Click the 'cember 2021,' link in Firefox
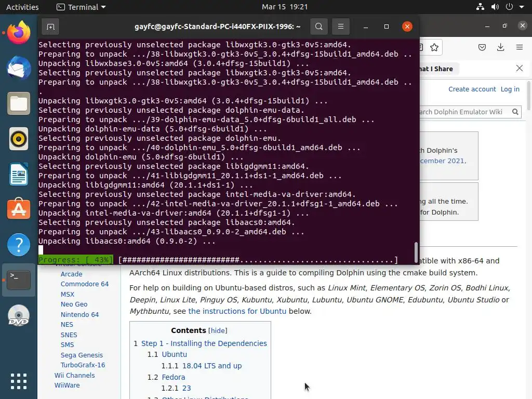Image resolution: width=532 pixels, height=399 pixels. tap(443, 161)
